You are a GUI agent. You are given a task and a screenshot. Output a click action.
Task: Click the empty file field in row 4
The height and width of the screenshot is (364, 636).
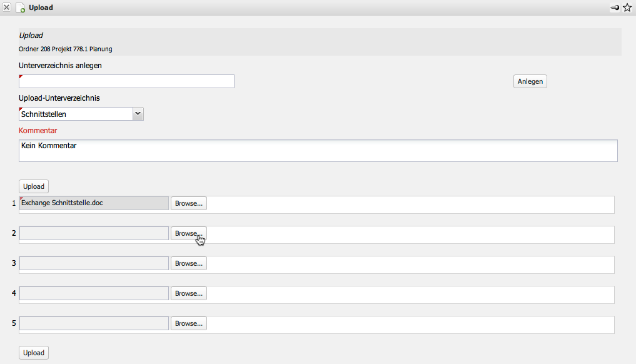tap(94, 293)
